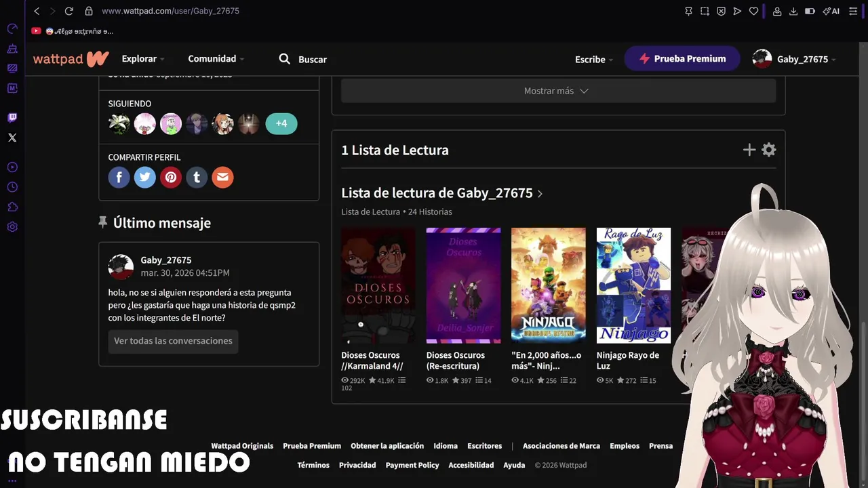Share profile via Twitter icon
Screen dimensions: 868x488
click(144, 178)
